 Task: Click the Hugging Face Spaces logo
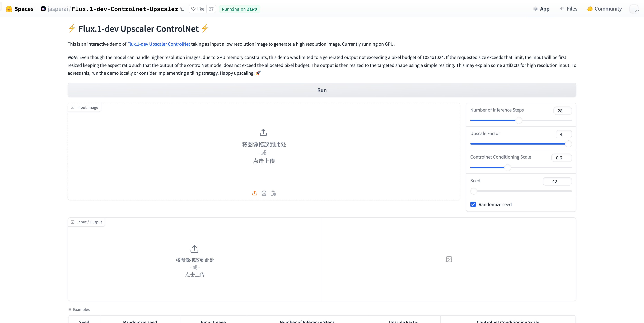(9, 9)
